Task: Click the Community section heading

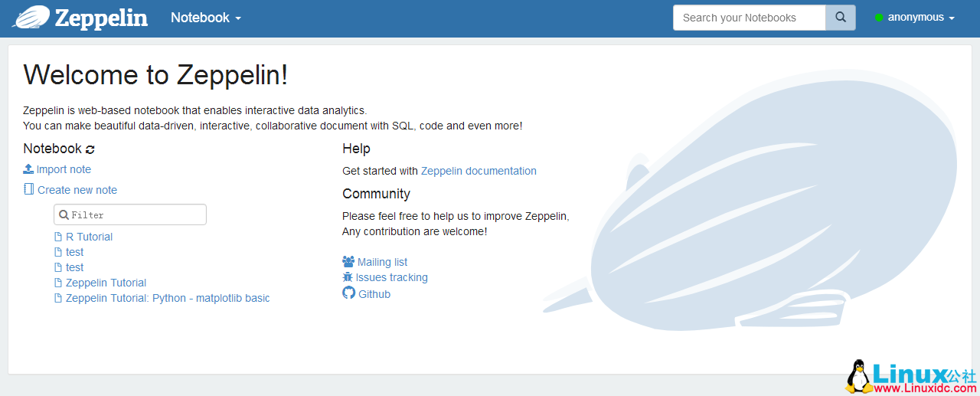Action: pos(376,194)
